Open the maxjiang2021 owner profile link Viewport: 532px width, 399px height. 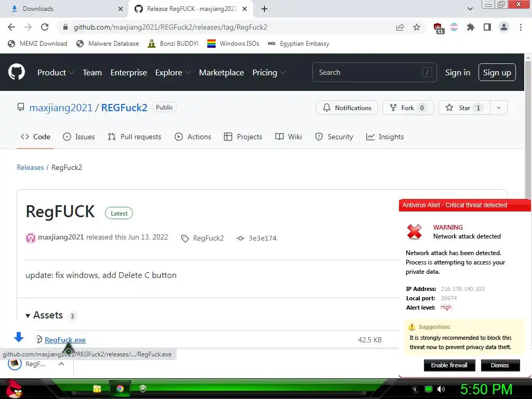point(61,108)
